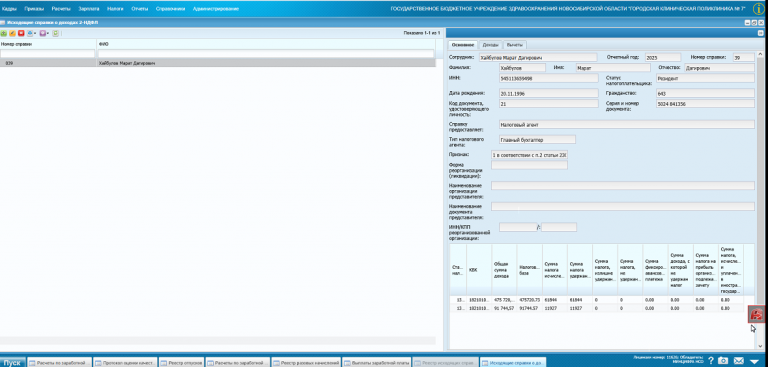The height and width of the screenshot is (367, 768).
Task: Click the details panel vertical scrollbar down arrow
Action: point(760,346)
